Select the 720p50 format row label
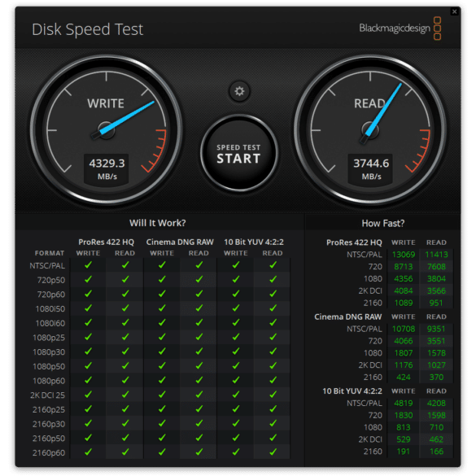The height and width of the screenshot is (476, 476). click(51, 280)
